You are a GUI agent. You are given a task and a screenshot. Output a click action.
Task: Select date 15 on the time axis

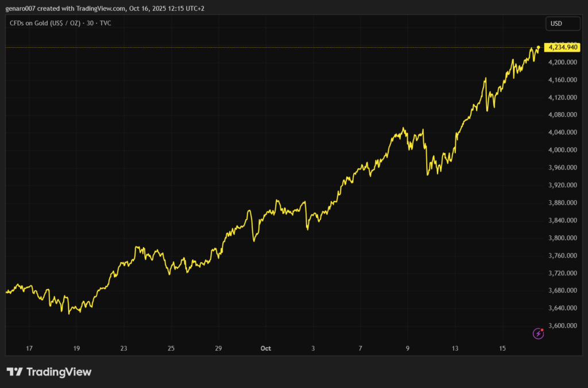click(502, 348)
